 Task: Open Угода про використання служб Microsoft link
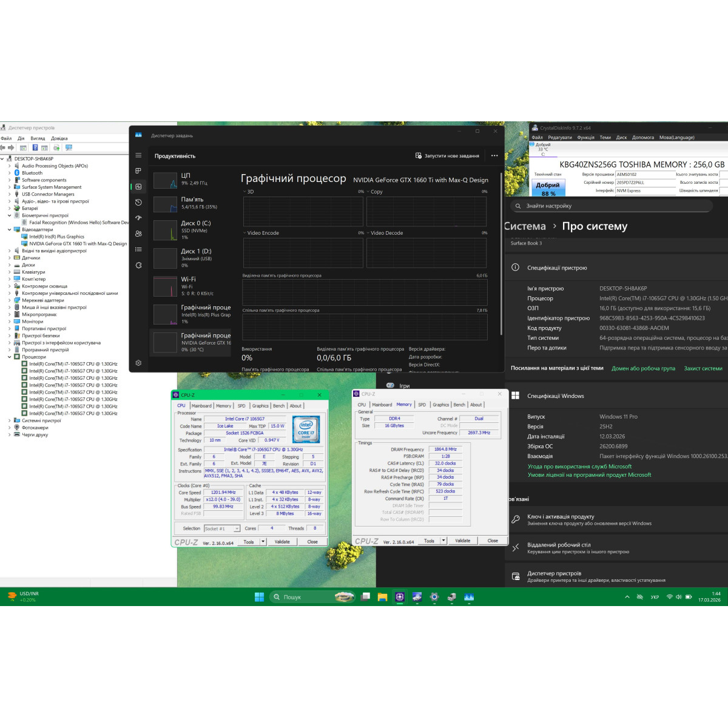tap(579, 467)
